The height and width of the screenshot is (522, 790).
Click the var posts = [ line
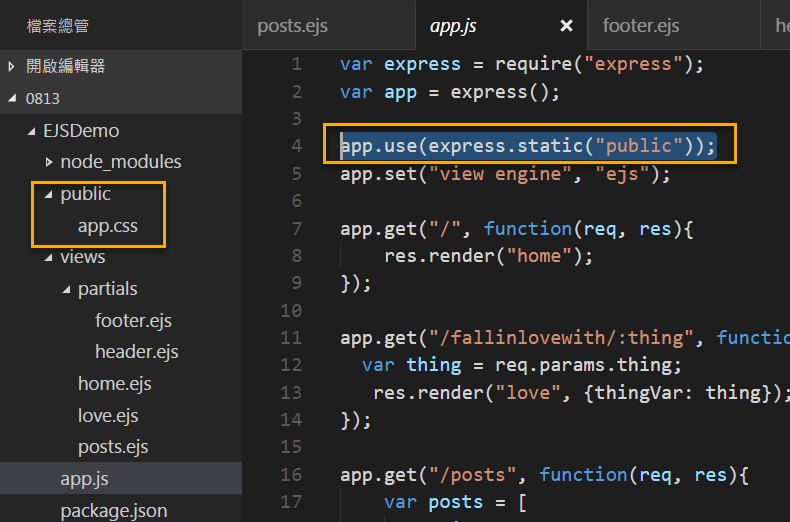(x=455, y=502)
